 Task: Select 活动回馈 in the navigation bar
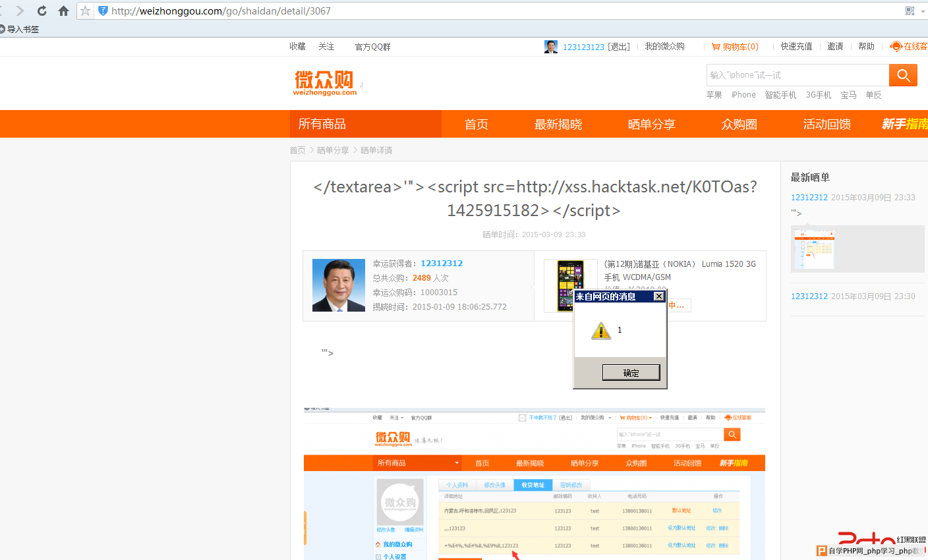827,124
